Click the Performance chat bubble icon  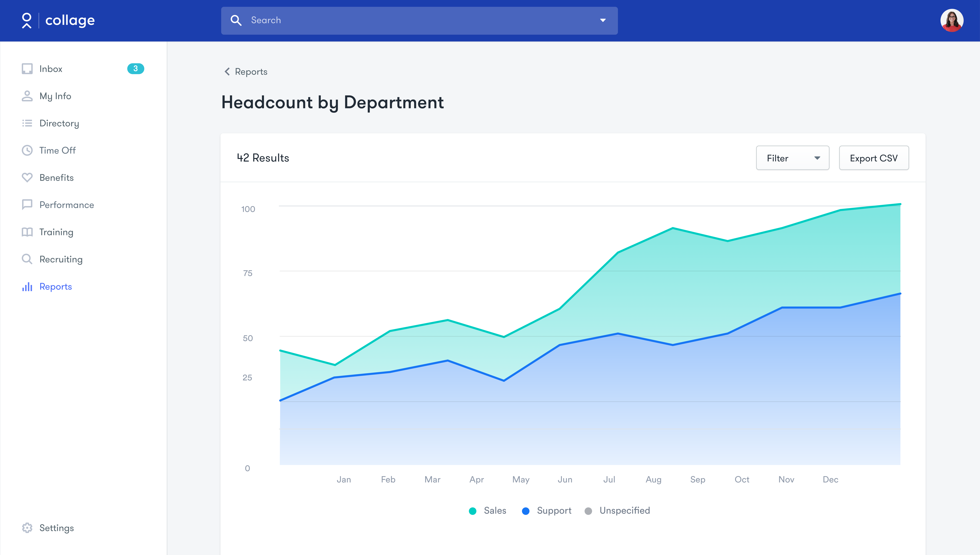[27, 205]
